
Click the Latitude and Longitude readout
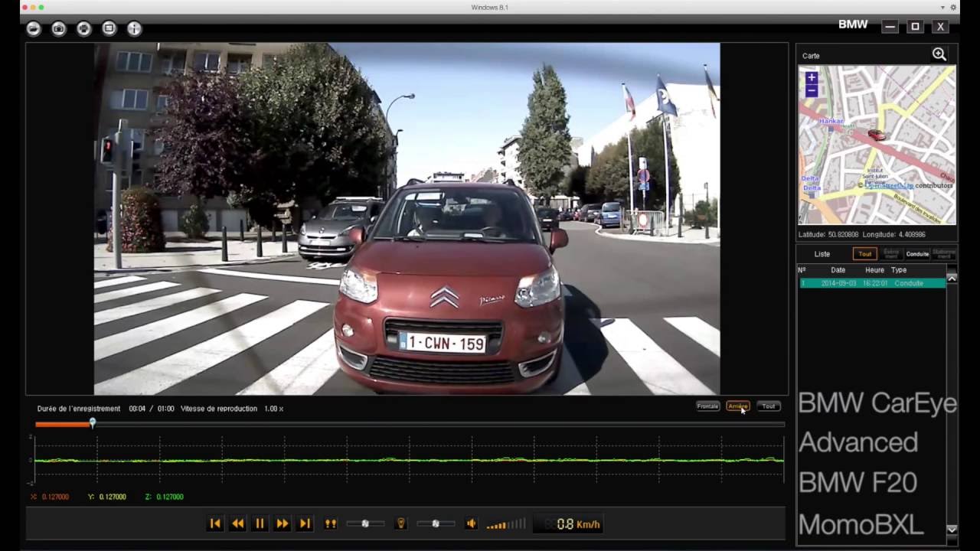pos(861,235)
